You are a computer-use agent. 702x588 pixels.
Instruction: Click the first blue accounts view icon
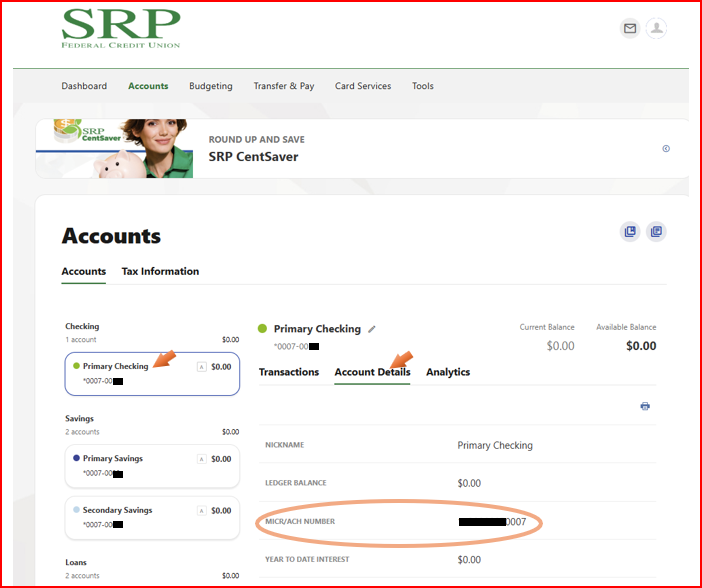coord(630,232)
